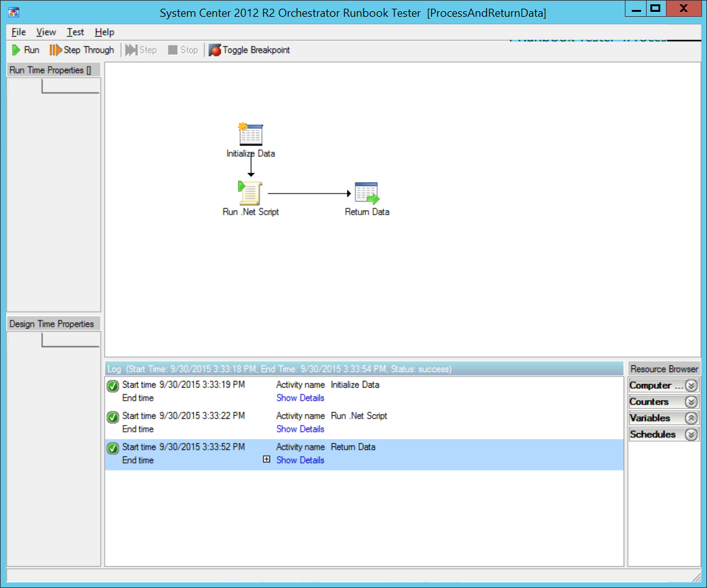Select the Return Data activity icon
This screenshot has height=588, width=707.
[x=367, y=193]
